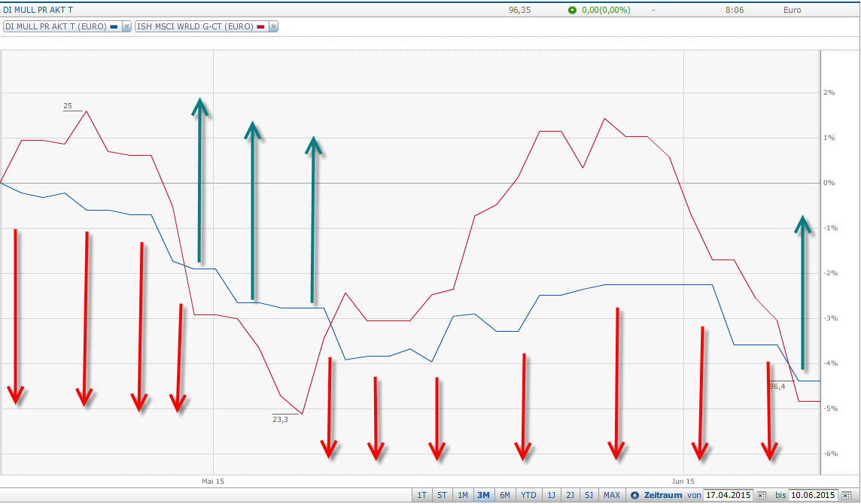The image size is (861, 504).
Task: Click the 'bis' date field 10.06.2015
Action: point(814,495)
